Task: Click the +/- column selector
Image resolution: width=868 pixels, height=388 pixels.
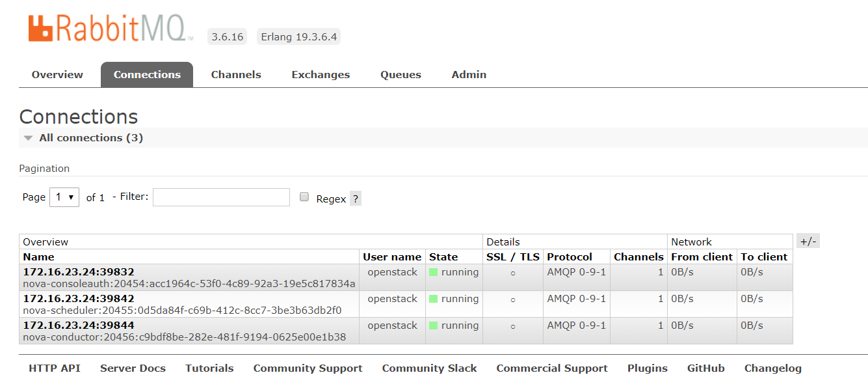Action: 808,240
